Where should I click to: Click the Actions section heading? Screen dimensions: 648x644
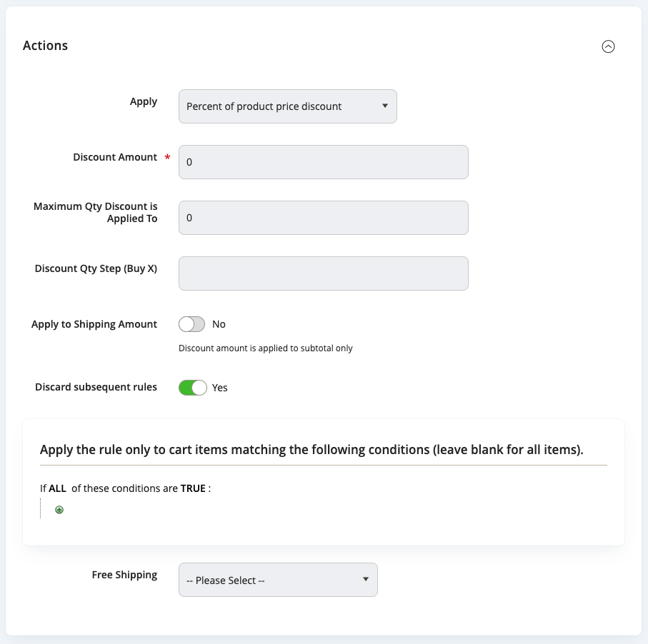(x=45, y=46)
